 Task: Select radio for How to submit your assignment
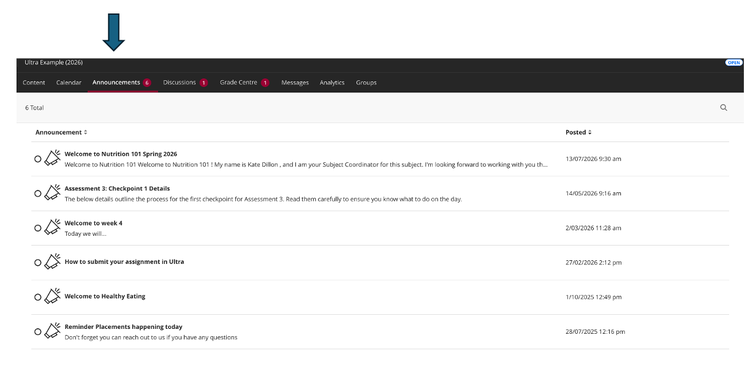click(x=38, y=262)
